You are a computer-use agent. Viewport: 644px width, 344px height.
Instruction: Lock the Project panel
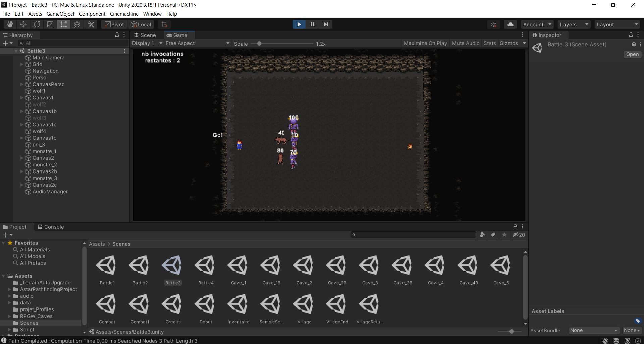click(x=515, y=226)
